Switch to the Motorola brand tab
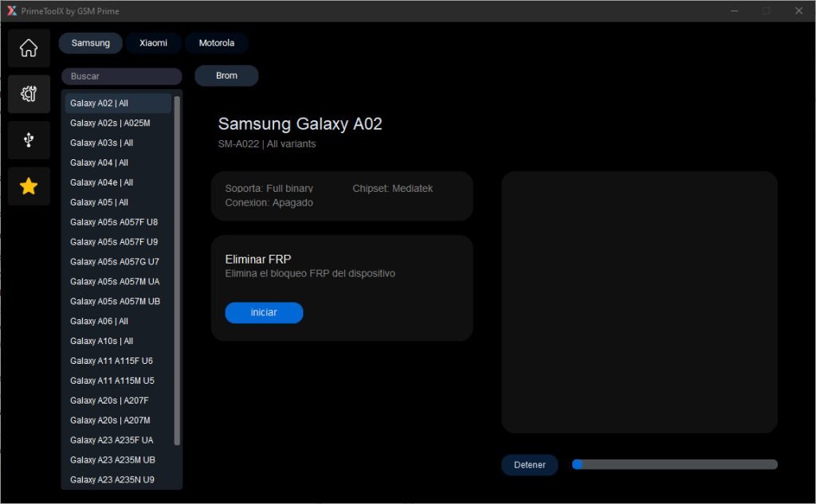Viewport: 816px width, 504px height. [x=216, y=43]
